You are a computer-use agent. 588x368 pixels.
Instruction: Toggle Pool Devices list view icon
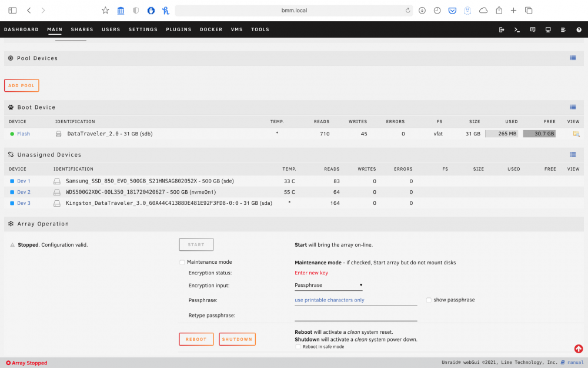tap(573, 58)
